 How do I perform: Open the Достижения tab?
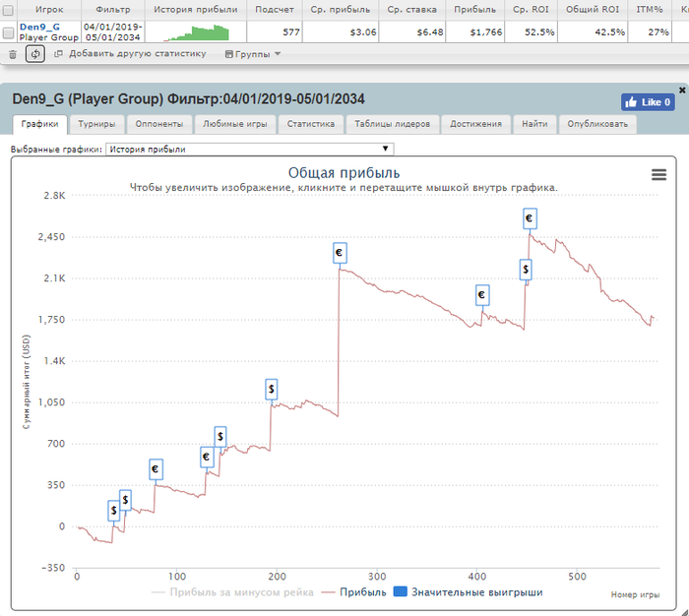[x=475, y=124]
